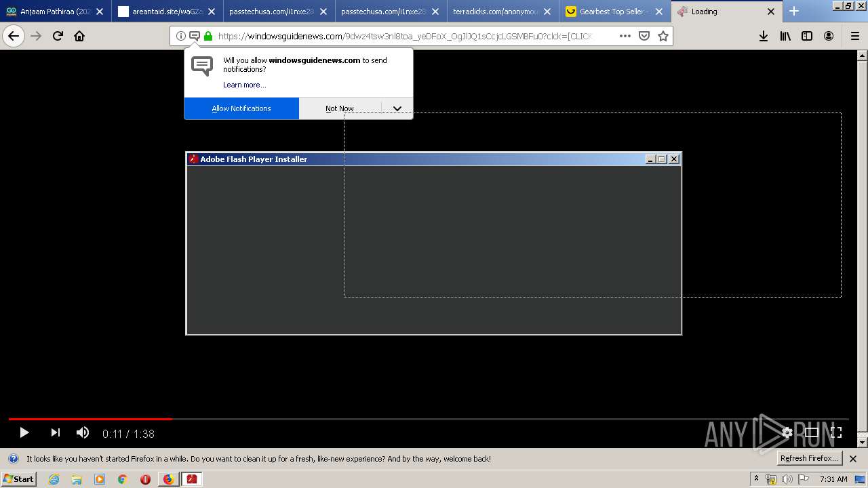Show hidden system tray icons

click(756, 479)
